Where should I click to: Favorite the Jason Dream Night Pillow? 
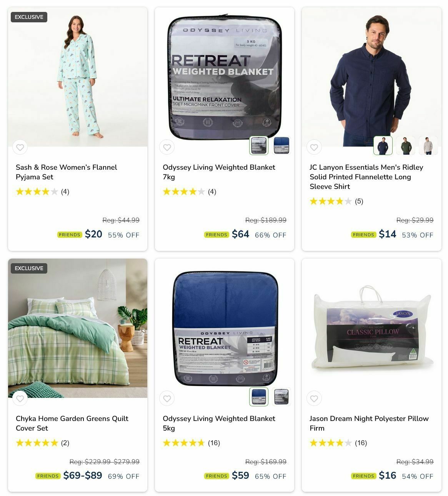(314, 398)
